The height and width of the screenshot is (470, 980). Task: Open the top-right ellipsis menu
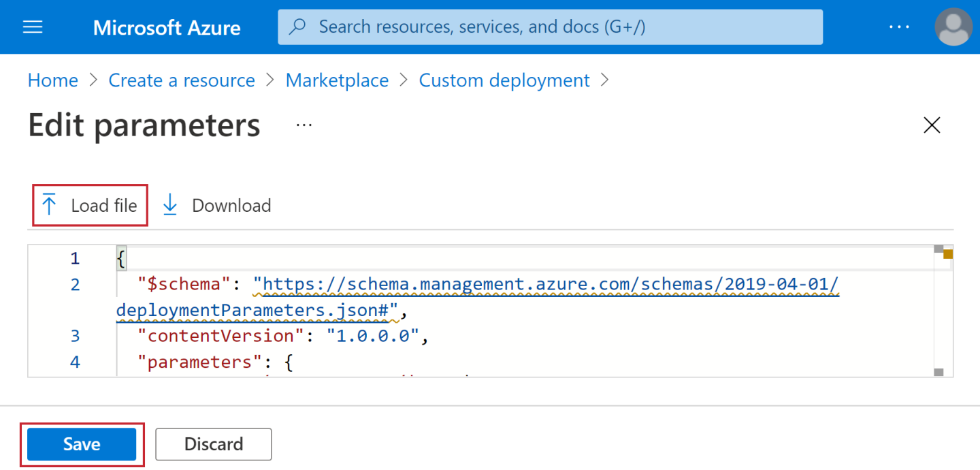point(900,27)
